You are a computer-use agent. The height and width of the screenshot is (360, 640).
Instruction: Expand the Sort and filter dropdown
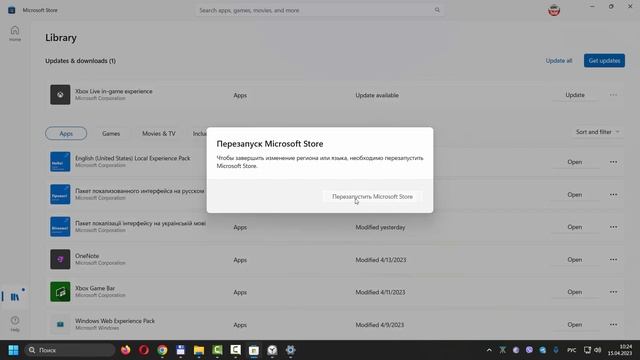597,132
